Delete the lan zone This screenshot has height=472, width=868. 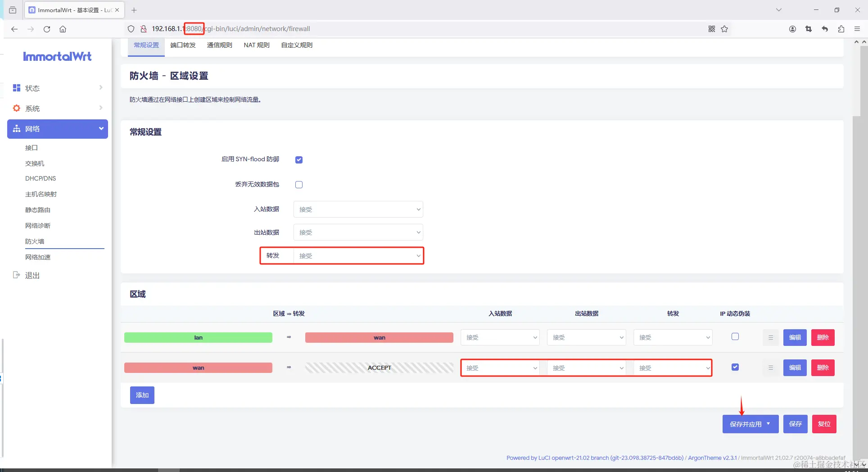pyautogui.click(x=823, y=337)
